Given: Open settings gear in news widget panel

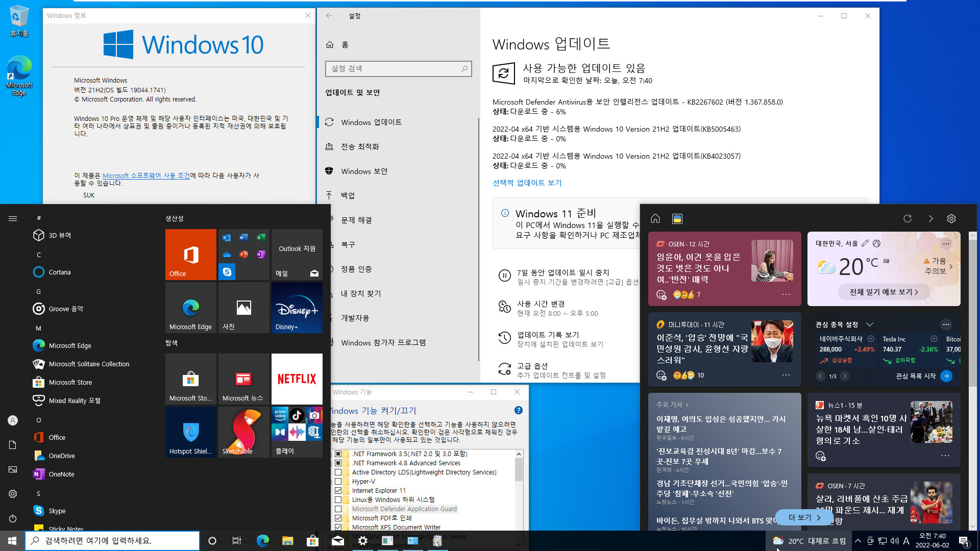Looking at the screenshot, I should [x=951, y=218].
